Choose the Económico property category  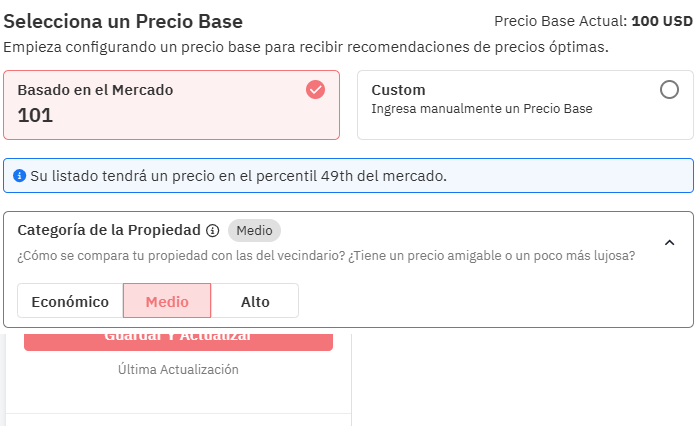(70, 301)
